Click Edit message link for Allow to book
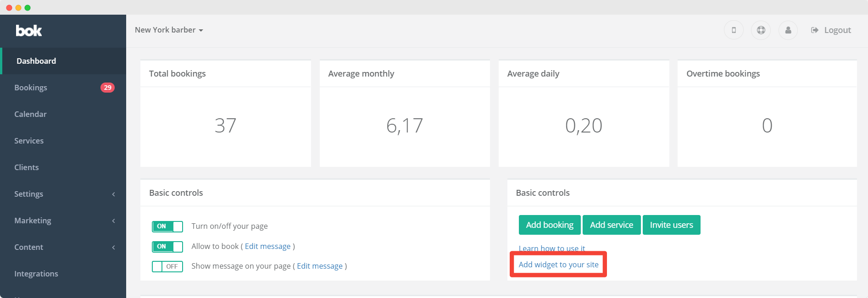Image resolution: width=868 pixels, height=298 pixels. 268,247
